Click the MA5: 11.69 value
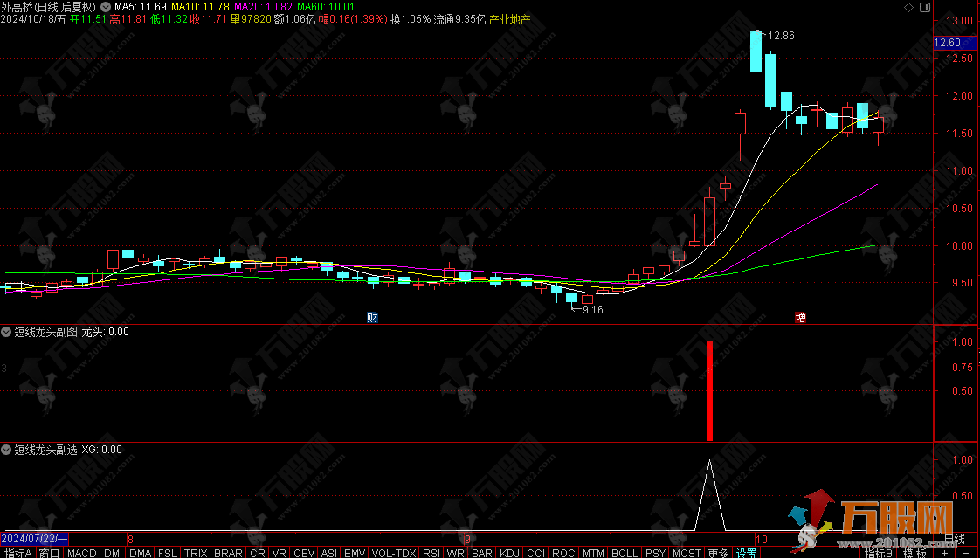The image size is (980, 558). click(140, 7)
